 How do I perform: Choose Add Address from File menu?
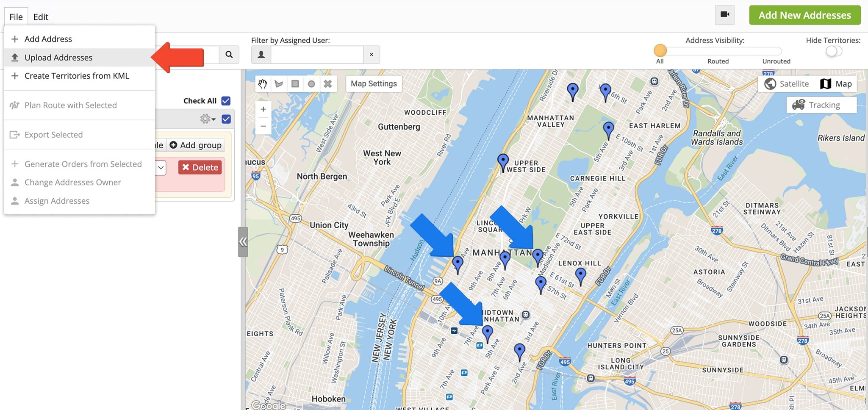(80, 39)
